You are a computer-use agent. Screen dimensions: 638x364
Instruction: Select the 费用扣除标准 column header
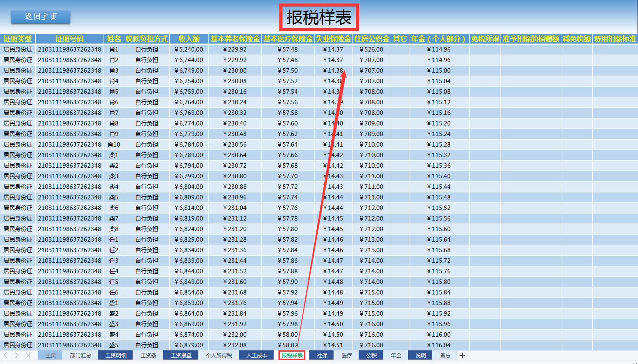tap(615, 39)
